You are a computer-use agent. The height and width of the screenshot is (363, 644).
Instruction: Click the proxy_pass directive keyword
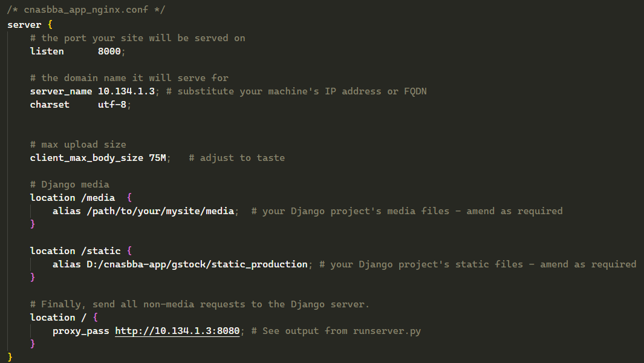(81, 331)
